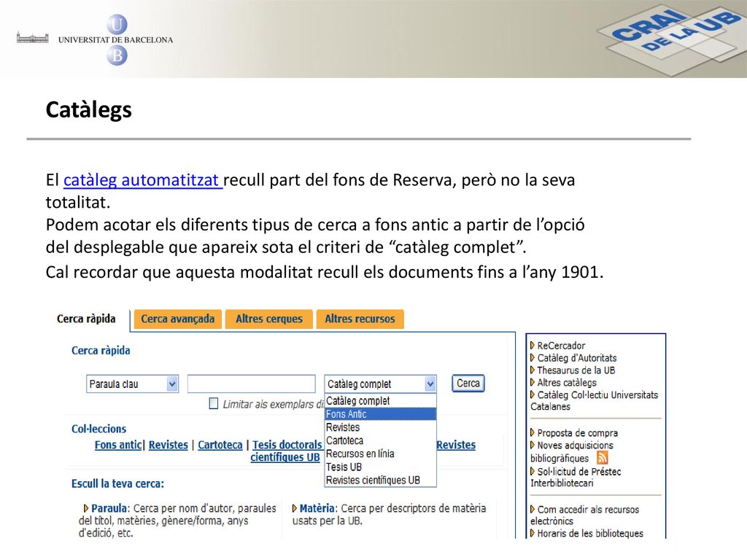The image size is (747, 560).
Task: Open the 'Catàleg d'Autoritats' sidebar link
Action: click(x=577, y=358)
